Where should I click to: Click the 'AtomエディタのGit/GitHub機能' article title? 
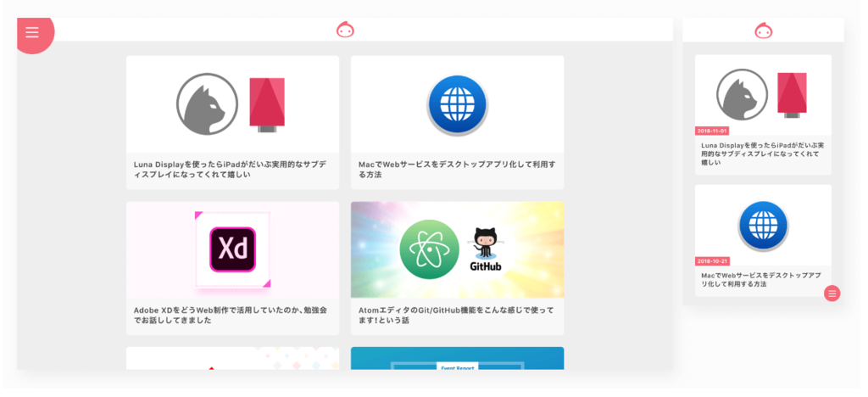(456, 315)
